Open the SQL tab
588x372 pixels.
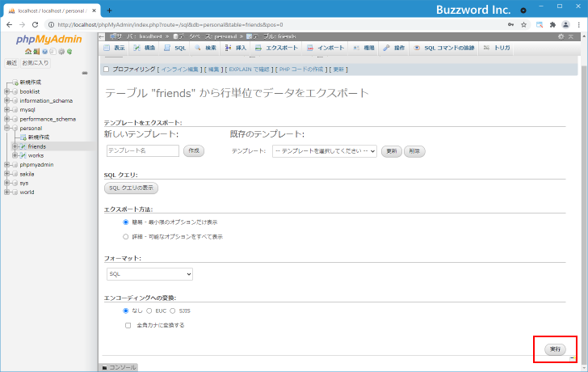175,48
